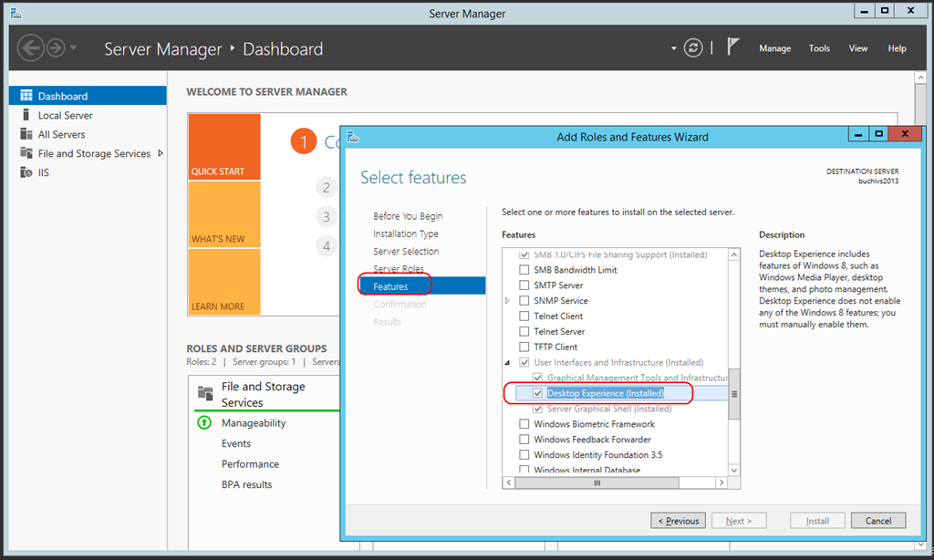The height and width of the screenshot is (560, 934).
Task: Select the IIS sidebar icon
Action: (26, 172)
